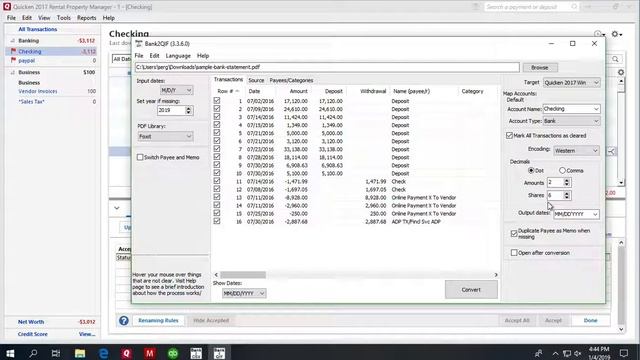
Task: Open Output dates format dropdown
Action: pyautogui.click(x=576, y=214)
